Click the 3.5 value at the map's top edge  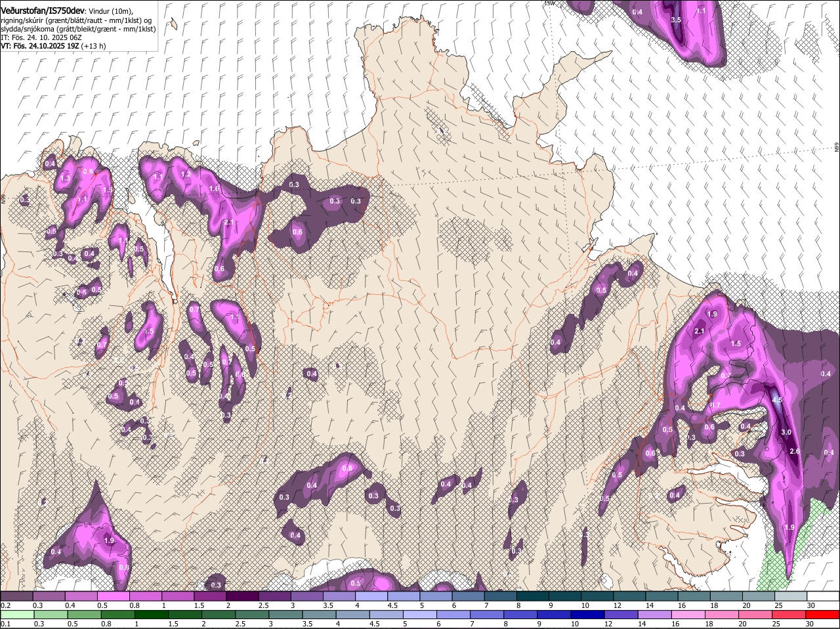677,20
